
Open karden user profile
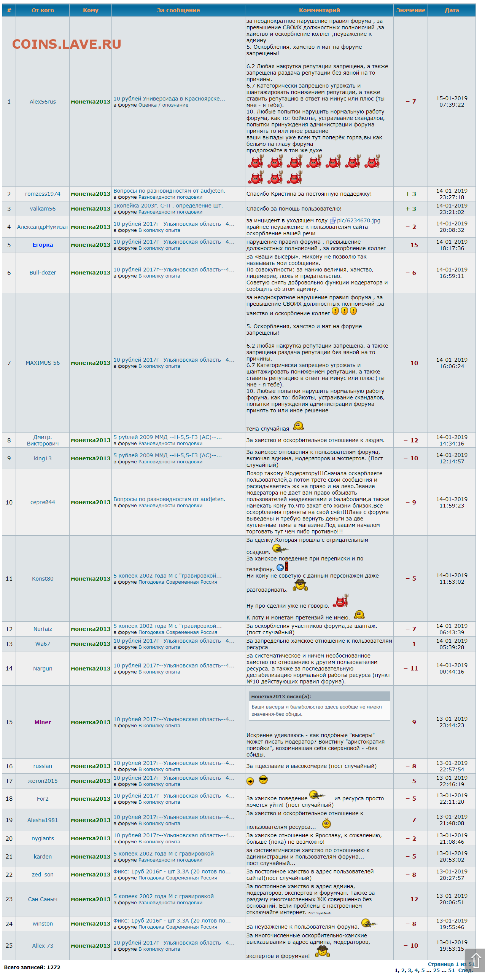tap(43, 857)
